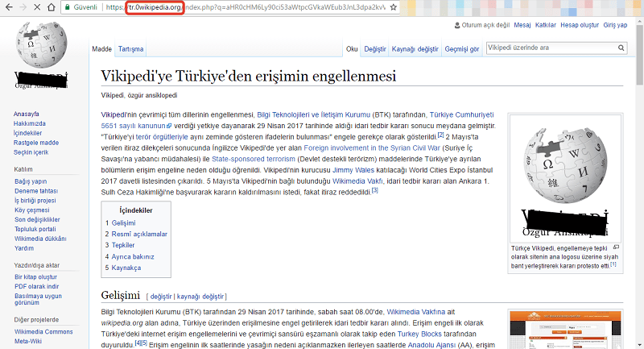644x349 pixels.
Task: Click the Köy çeşmesi link
Action: (x=31, y=210)
